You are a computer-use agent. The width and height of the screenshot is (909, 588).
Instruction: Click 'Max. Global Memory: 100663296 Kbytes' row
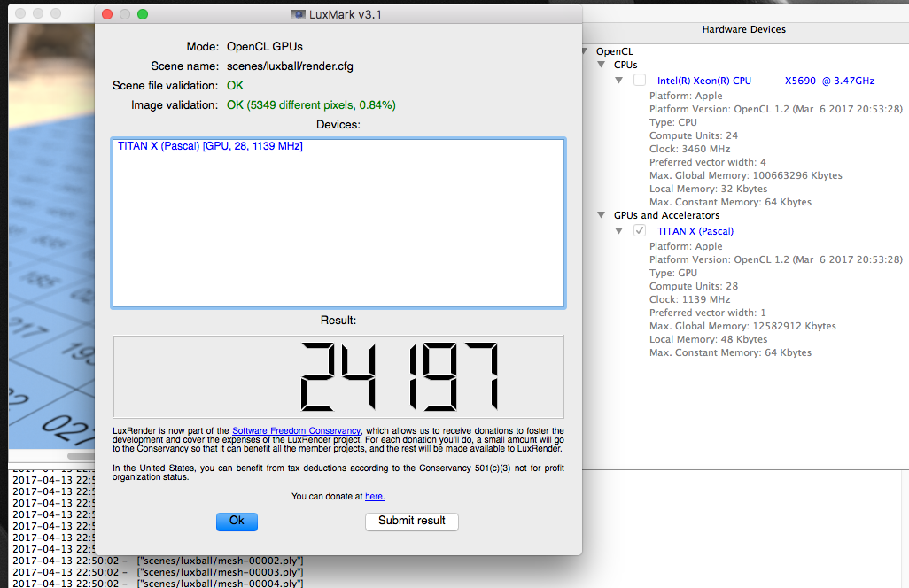pos(745,175)
